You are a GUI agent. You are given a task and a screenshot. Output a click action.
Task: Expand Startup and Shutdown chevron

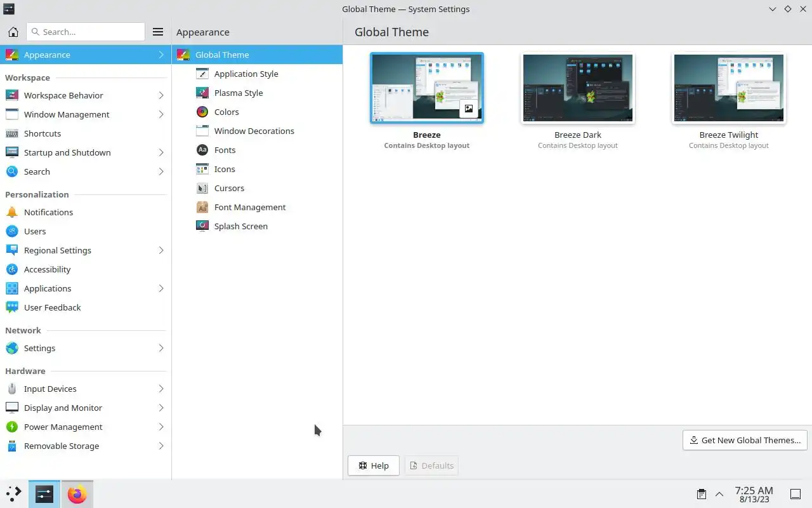pyautogui.click(x=161, y=152)
